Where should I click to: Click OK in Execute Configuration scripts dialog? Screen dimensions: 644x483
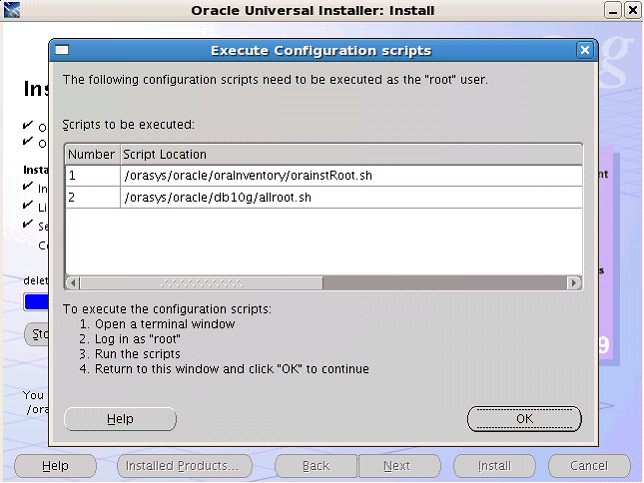coord(524,419)
